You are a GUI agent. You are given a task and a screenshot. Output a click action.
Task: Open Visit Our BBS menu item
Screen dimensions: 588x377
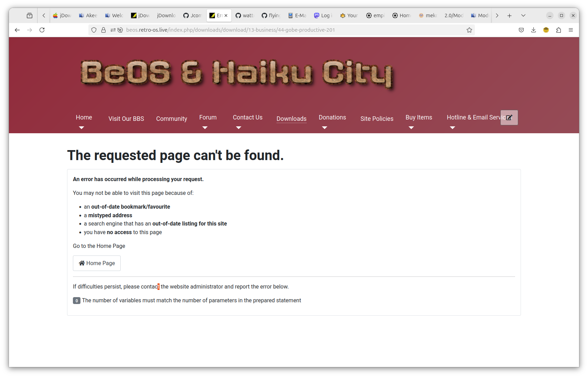[126, 119]
